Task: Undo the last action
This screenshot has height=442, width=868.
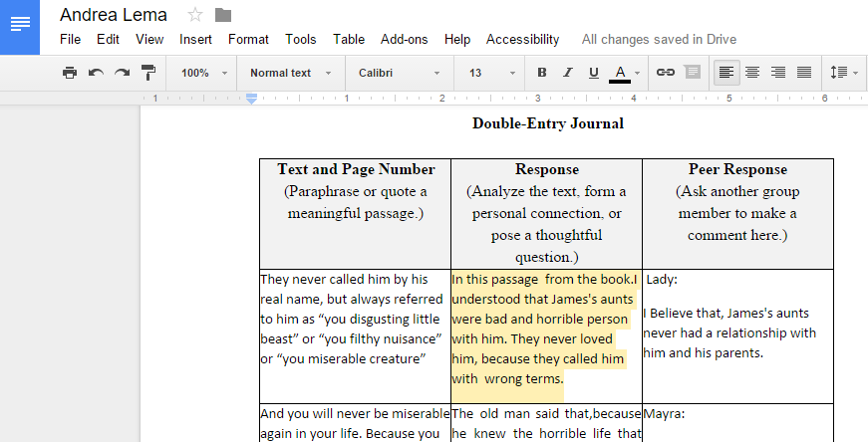Action: [96, 73]
